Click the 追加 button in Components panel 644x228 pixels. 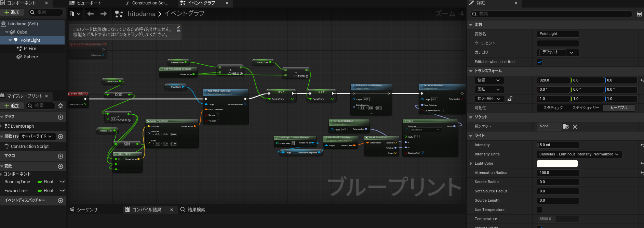(x=12, y=12)
